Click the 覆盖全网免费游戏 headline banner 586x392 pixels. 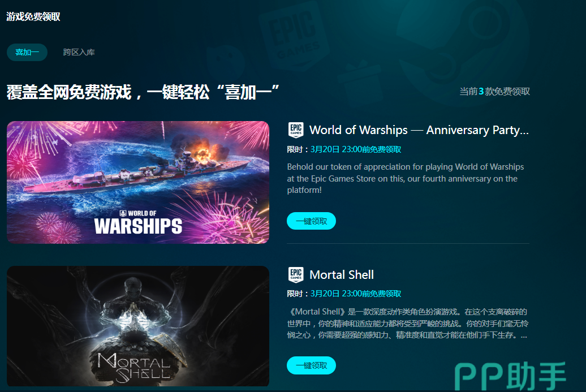143,92
